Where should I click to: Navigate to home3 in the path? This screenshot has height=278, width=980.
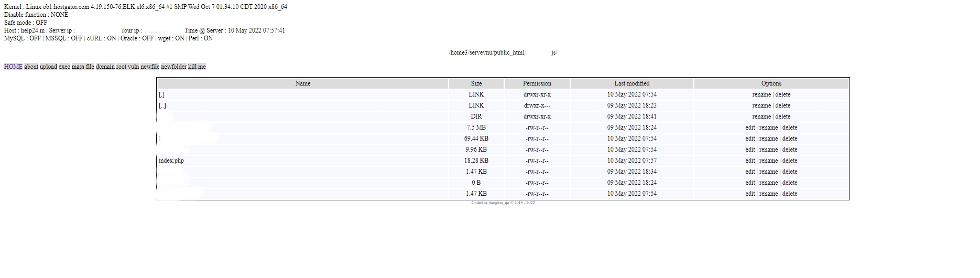click(459, 52)
